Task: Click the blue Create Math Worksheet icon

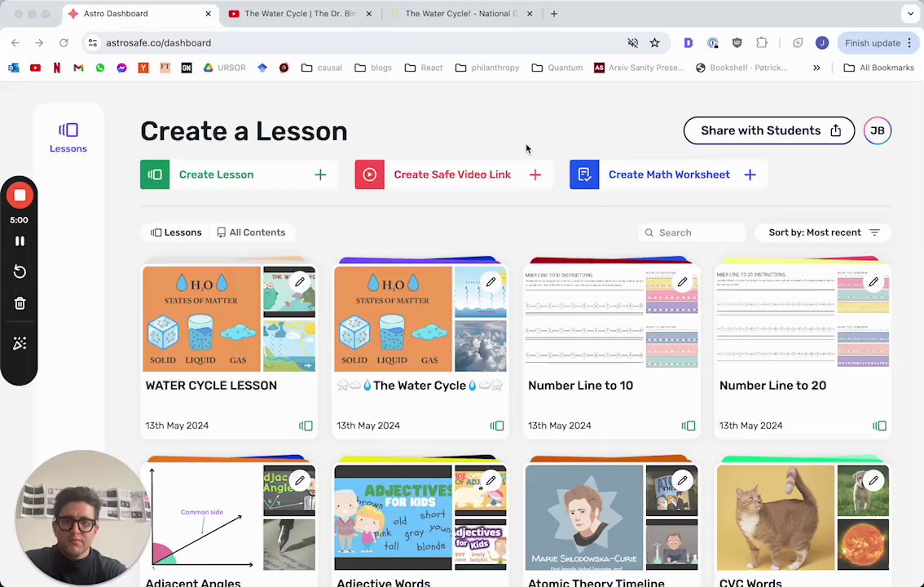Action: pos(584,174)
